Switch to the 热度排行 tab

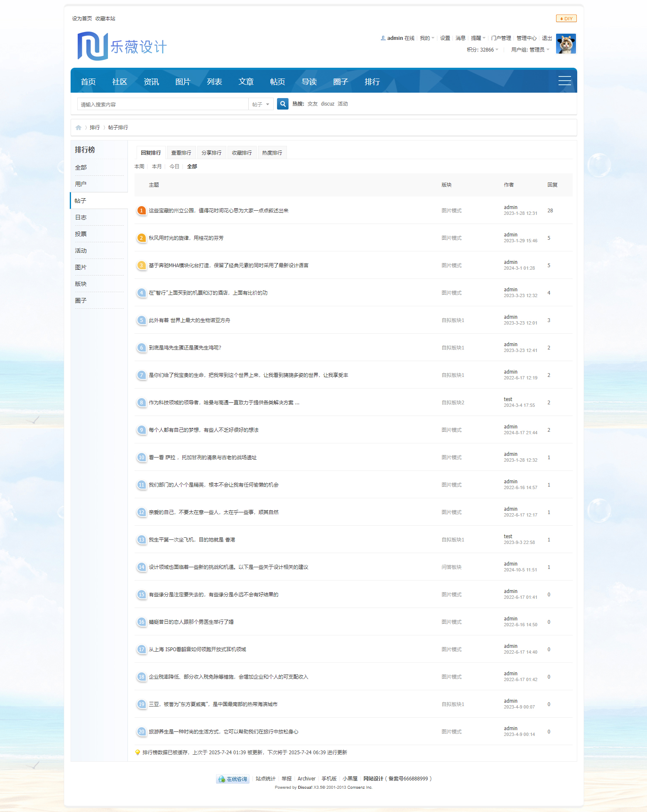click(x=272, y=153)
